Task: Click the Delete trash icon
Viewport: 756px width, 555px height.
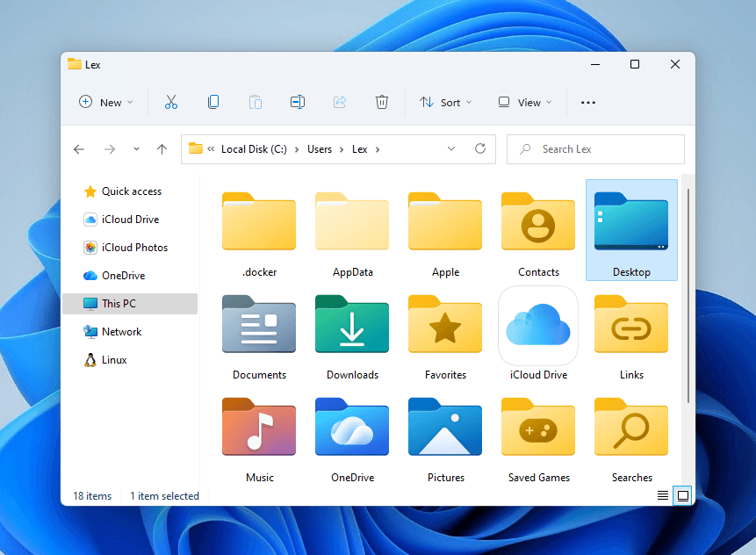Action: [381, 102]
